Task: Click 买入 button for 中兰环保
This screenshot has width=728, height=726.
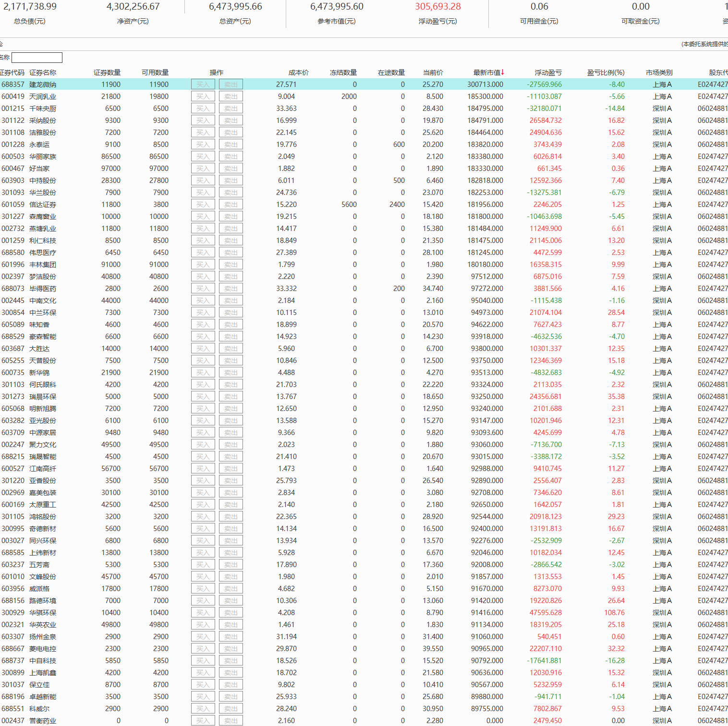Action: [x=203, y=313]
